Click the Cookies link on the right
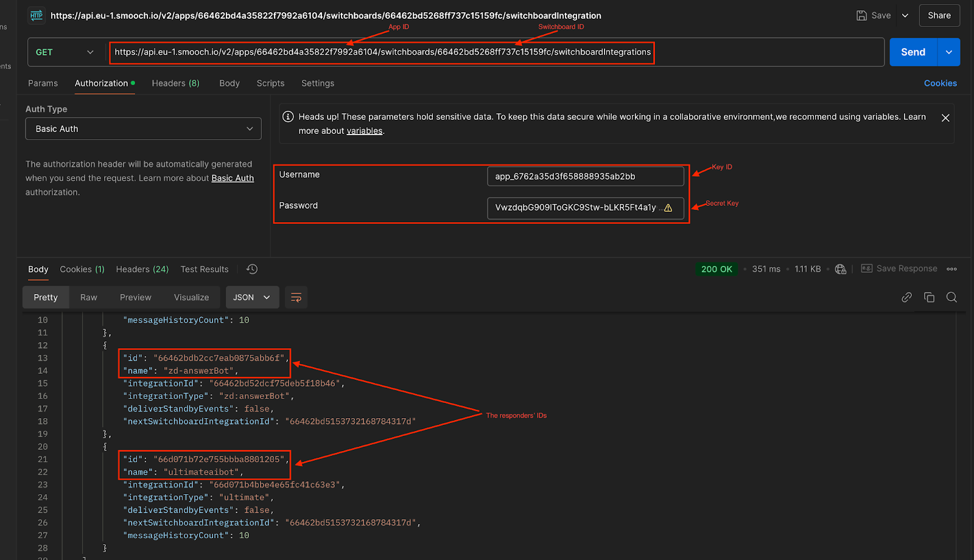Viewport: 974px width, 560px height. coord(941,83)
